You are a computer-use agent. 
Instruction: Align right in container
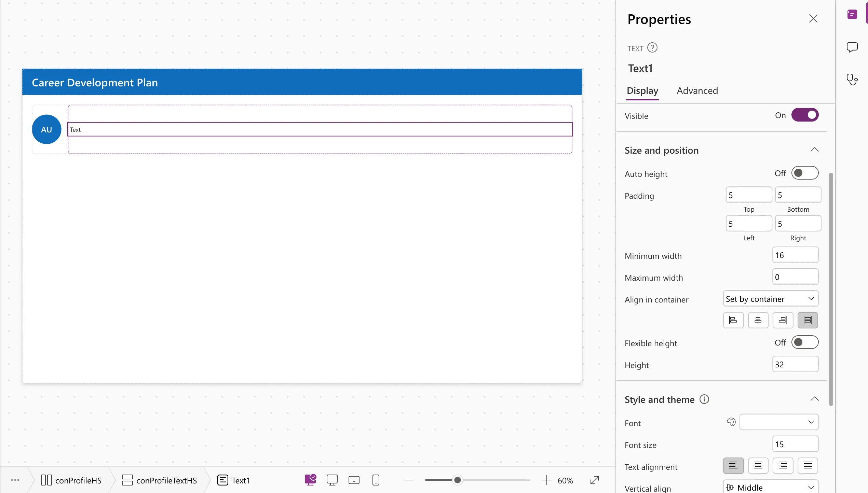tap(783, 320)
